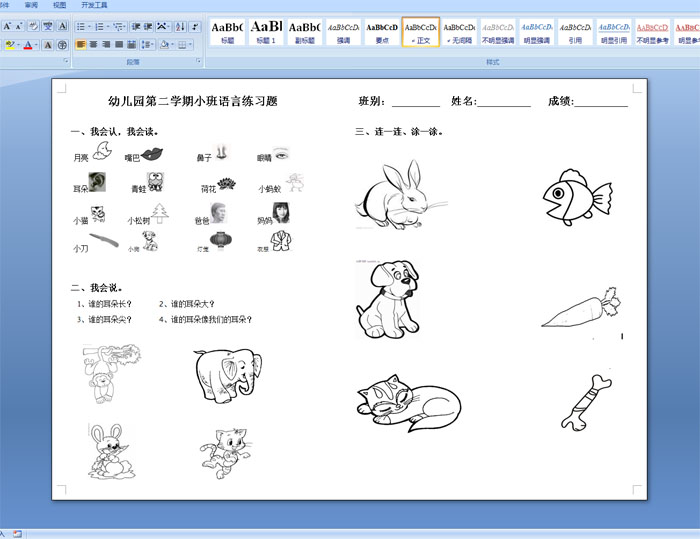Select the fish picture in document
Viewport: 700px width, 539px height.
pos(577,197)
